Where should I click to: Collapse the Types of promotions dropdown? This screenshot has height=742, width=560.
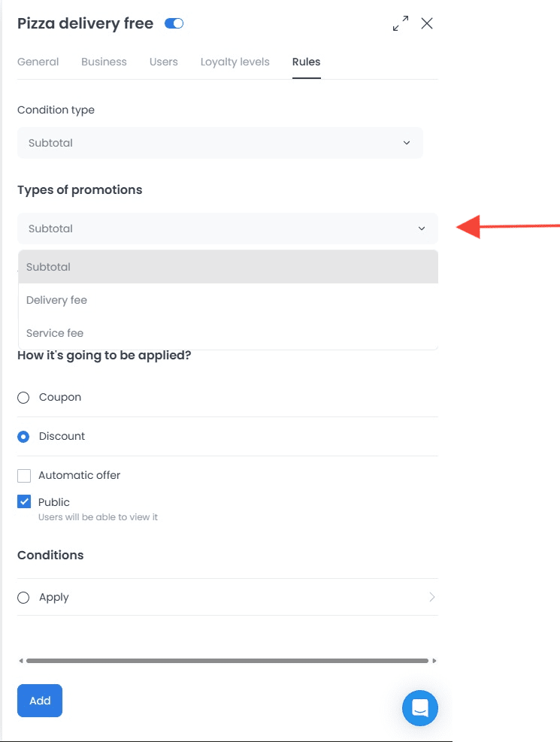(x=228, y=229)
